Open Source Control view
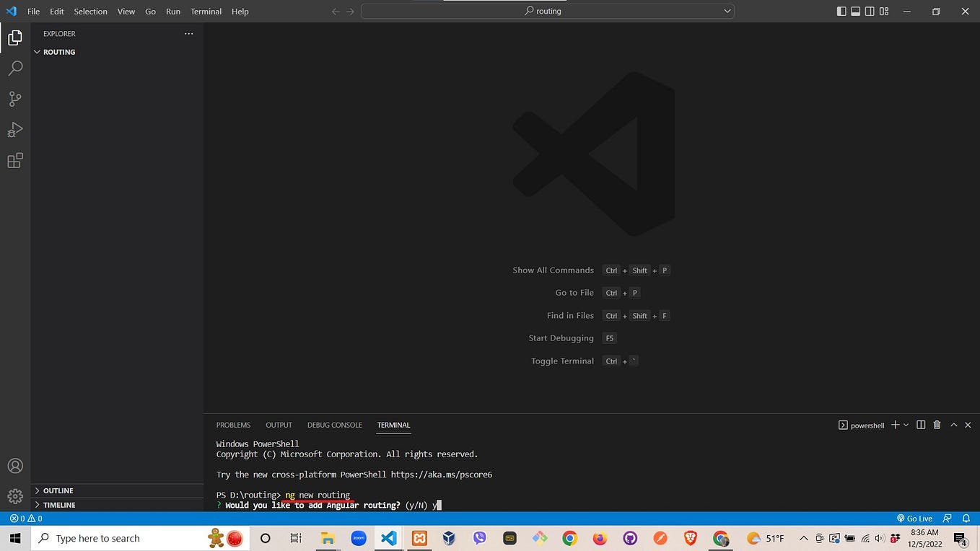The height and width of the screenshot is (551, 980). pos(15,99)
